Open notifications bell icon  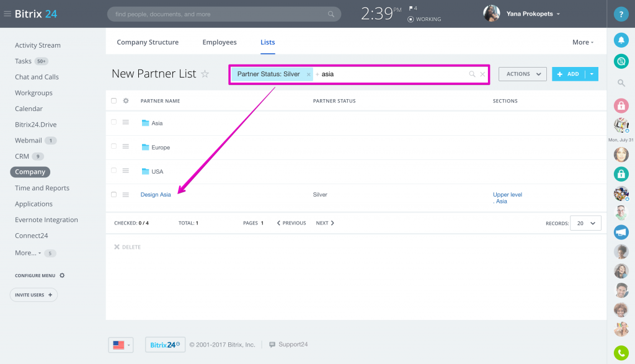621,40
